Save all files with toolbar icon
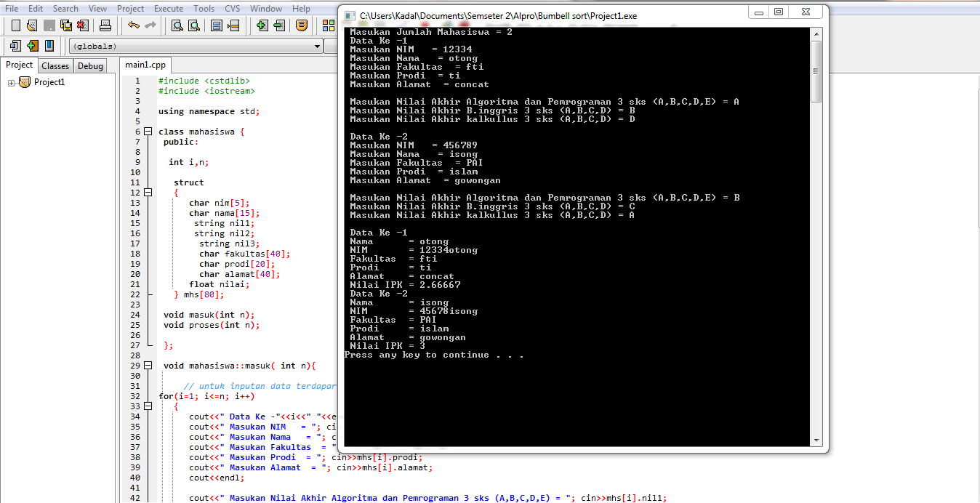Viewport: 980px width, 503px height. (66, 25)
